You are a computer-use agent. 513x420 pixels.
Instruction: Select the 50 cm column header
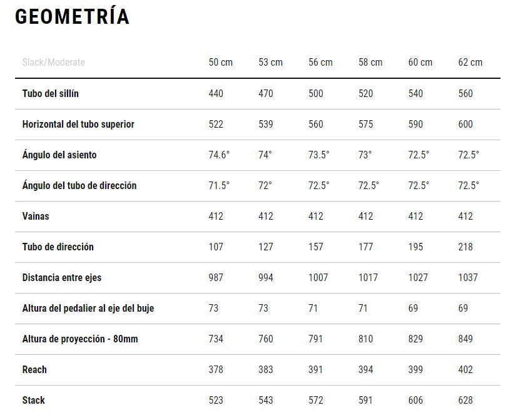click(220, 62)
